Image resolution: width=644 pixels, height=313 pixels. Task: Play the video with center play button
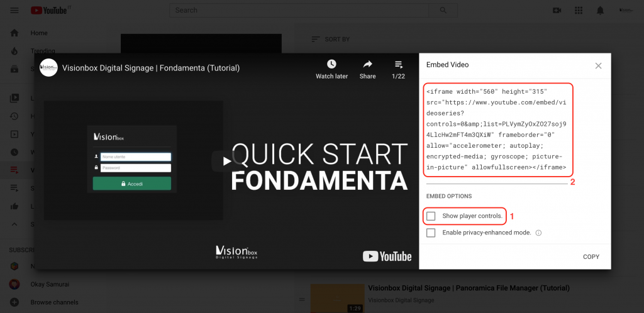[x=227, y=162]
